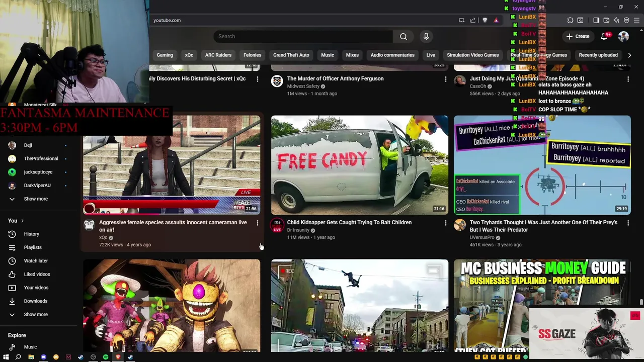
Task: Open the browser hamburger menu
Action: click(636, 20)
